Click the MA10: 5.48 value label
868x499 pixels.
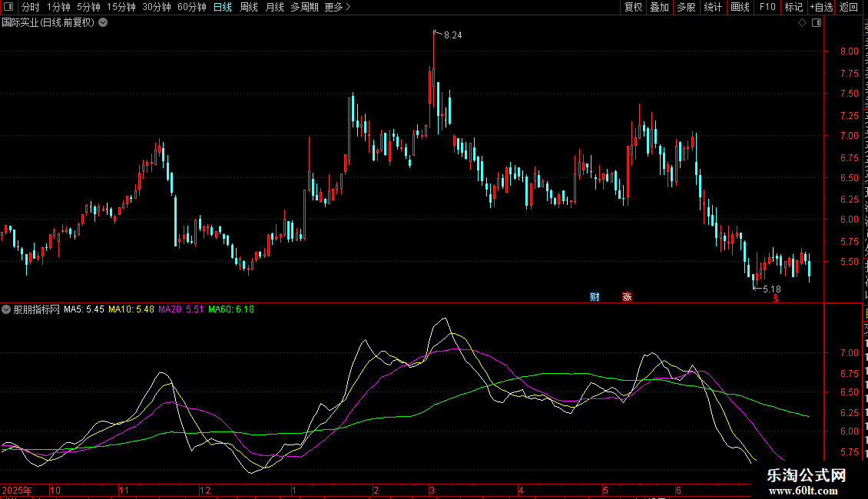click(131, 309)
